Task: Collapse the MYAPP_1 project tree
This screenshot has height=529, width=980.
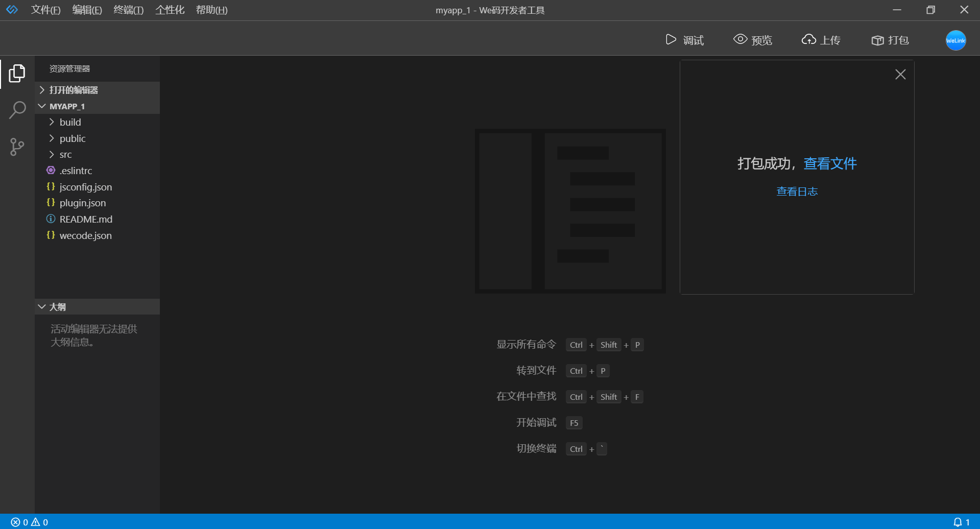Action: pos(42,106)
